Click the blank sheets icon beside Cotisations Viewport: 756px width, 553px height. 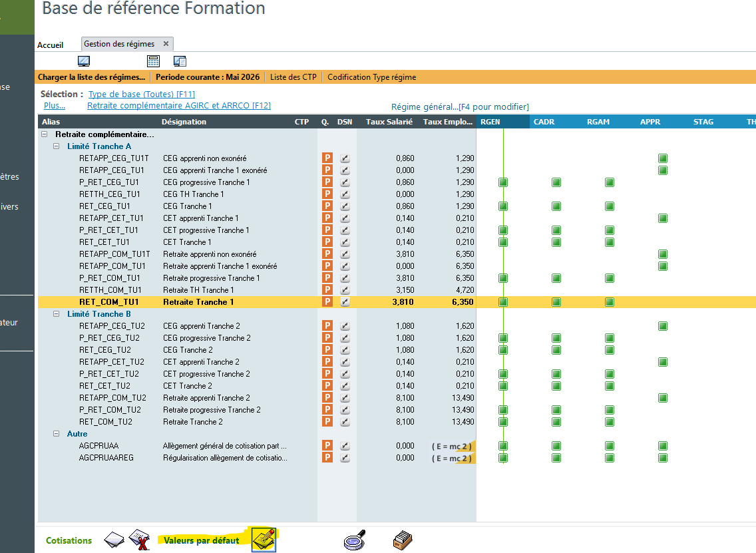[114, 540]
